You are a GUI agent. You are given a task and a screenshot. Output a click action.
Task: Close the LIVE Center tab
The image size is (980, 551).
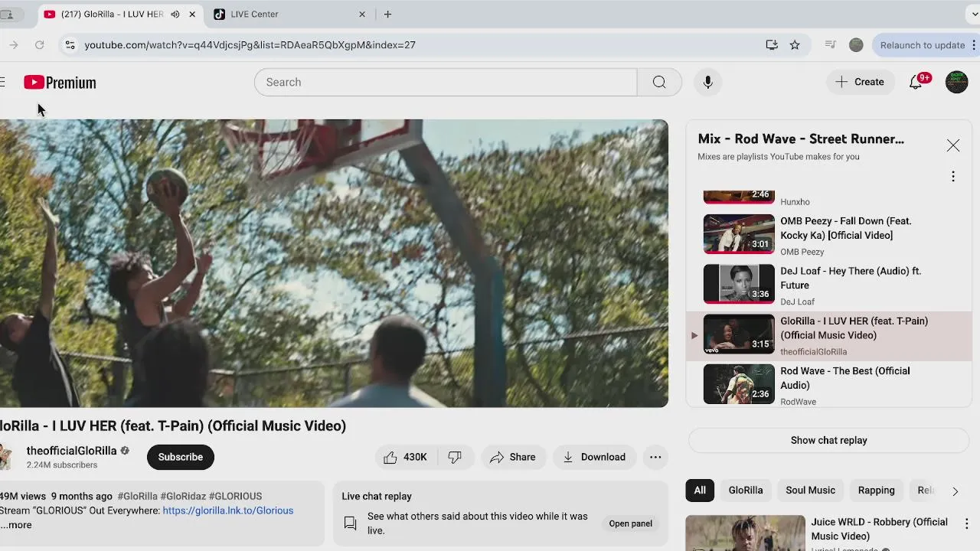coord(362,14)
